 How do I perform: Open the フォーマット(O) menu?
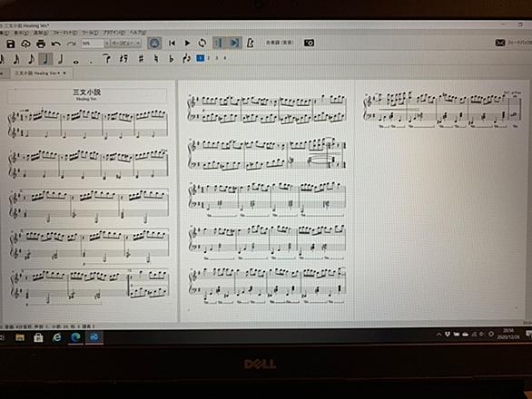(64, 34)
